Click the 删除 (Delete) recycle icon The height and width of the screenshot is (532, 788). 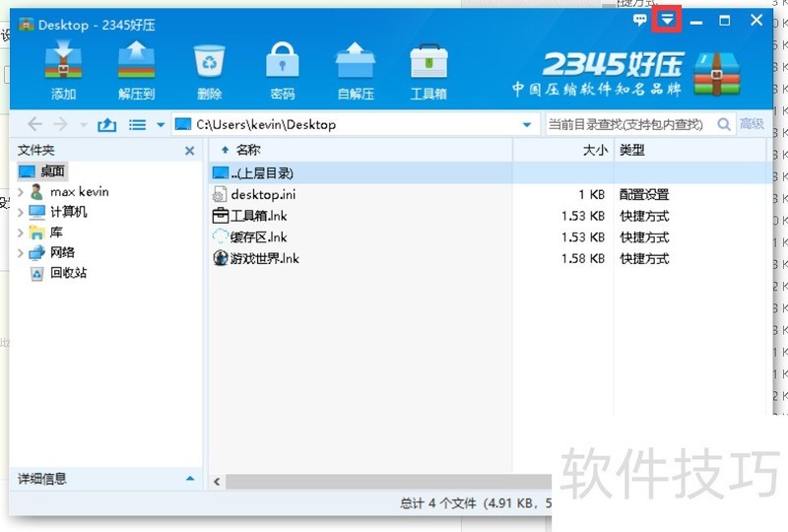[x=209, y=61]
